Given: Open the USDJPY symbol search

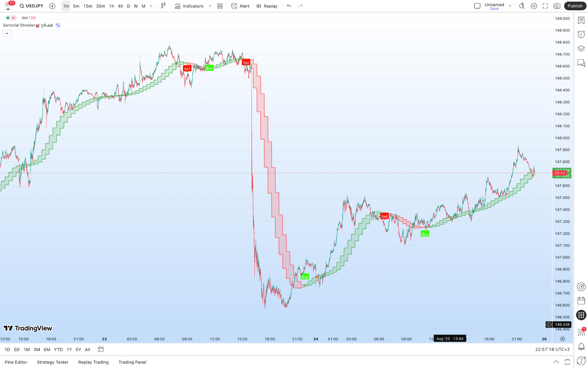Looking at the screenshot, I should pyautogui.click(x=32, y=6).
